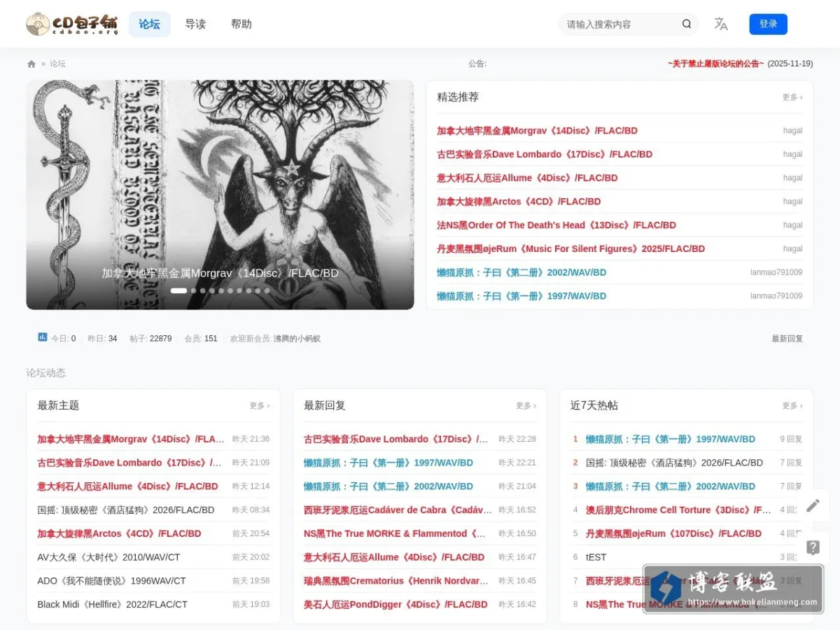The image size is (840, 630).
Task: Expand 更多 in 最新回复 panel
Action: tap(526, 405)
